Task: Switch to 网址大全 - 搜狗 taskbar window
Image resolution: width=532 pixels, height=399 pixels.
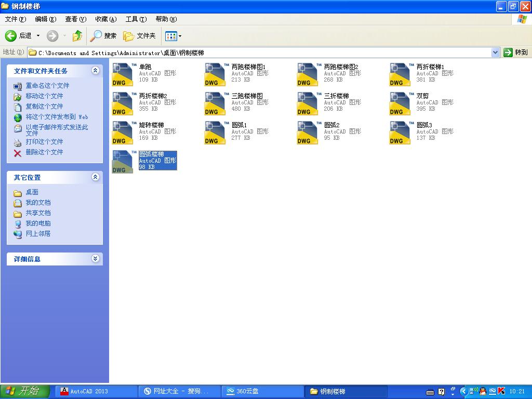Action: [x=180, y=391]
